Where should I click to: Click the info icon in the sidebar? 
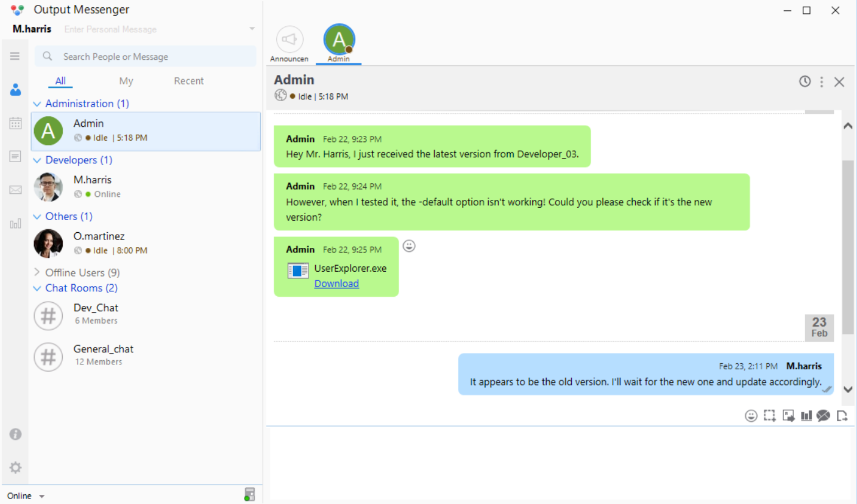click(15, 434)
